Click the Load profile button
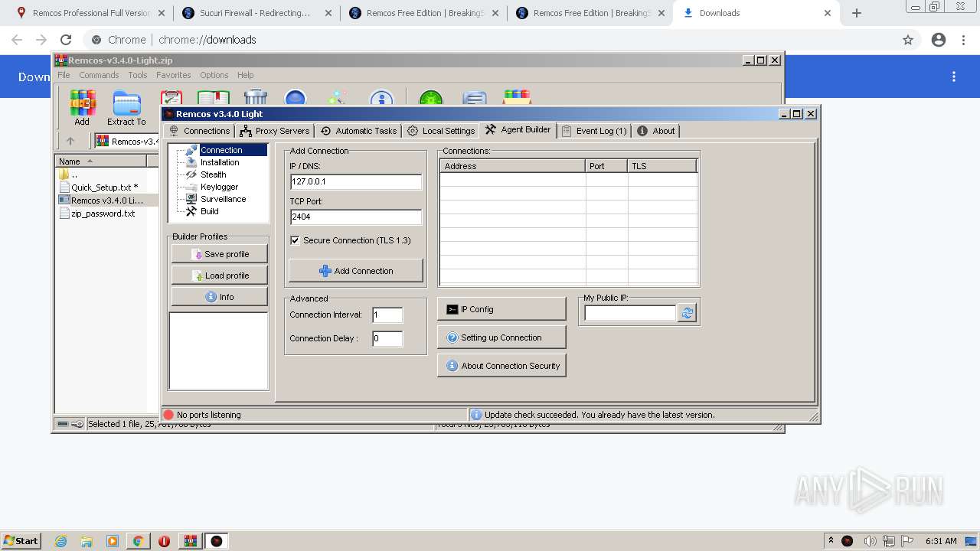The image size is (980, 551). [220, 275]
